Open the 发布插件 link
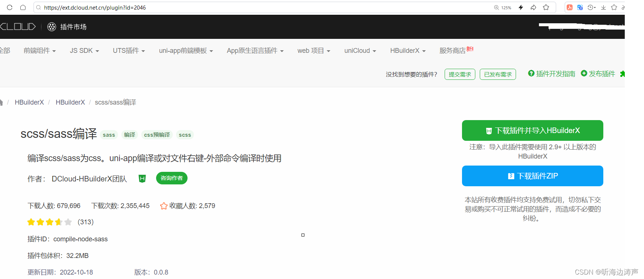Viewport: 644px width, 279px height. (x=602, y=74)
